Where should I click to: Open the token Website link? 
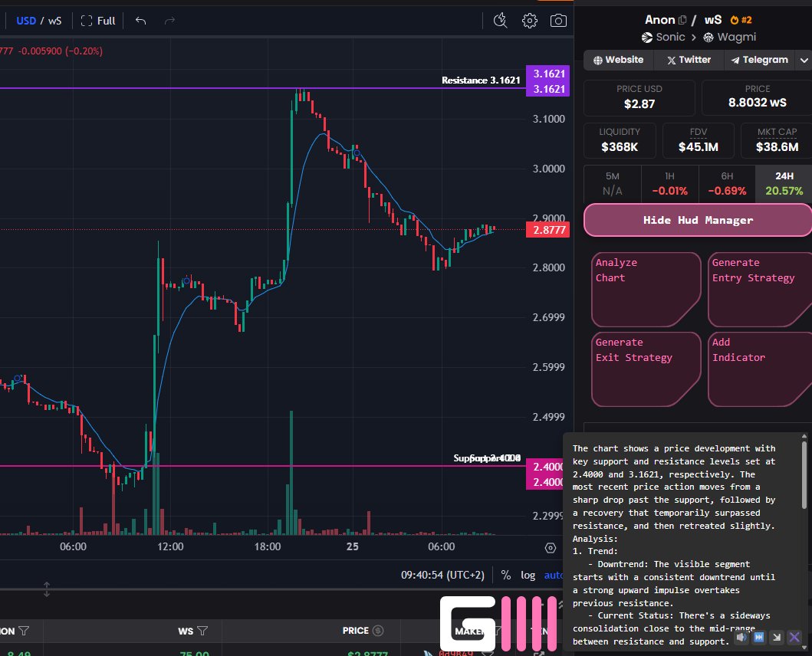(x=618, y=60)
